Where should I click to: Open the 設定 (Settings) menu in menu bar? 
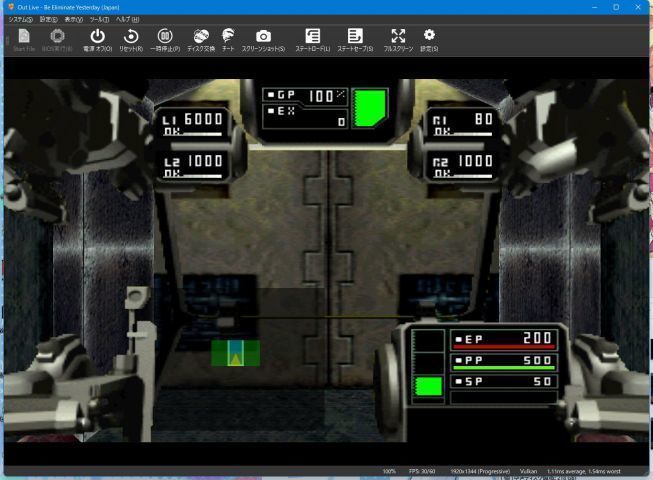pos(48,20)
